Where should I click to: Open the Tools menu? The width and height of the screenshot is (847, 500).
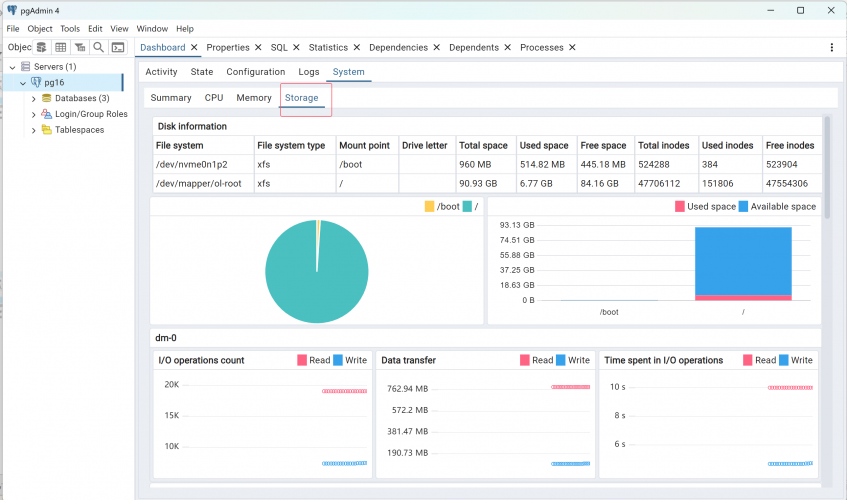(70, 29)
